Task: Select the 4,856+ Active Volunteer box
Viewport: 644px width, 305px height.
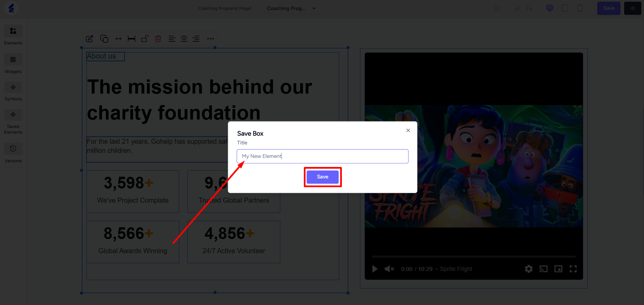Action: 234,242
